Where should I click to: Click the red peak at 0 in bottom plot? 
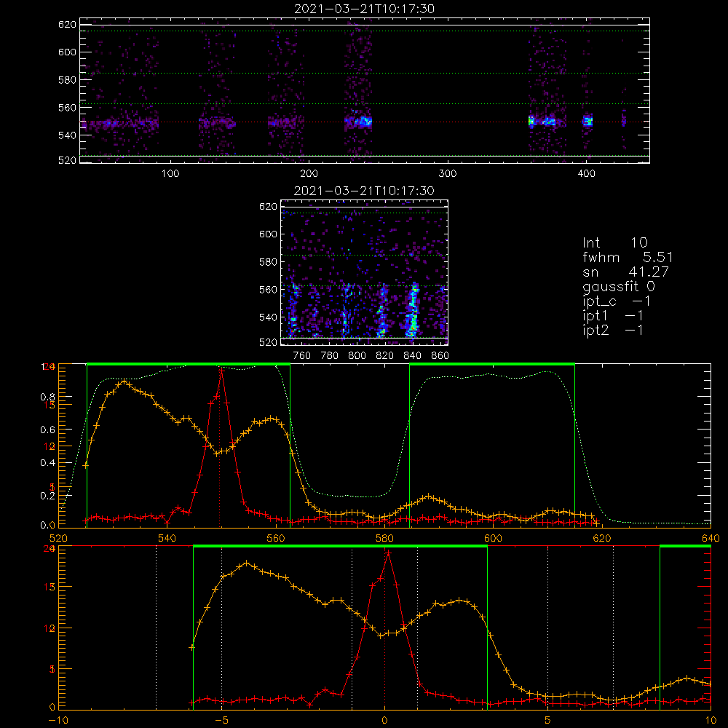[x=388, y=553]
